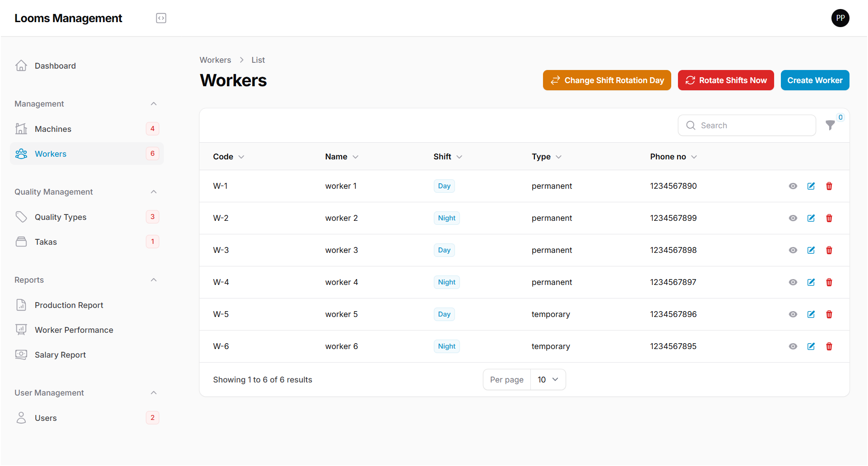Open Quality Types via the tag icon
The width and height of the screenshot is (868, 466).
(21, 217)
